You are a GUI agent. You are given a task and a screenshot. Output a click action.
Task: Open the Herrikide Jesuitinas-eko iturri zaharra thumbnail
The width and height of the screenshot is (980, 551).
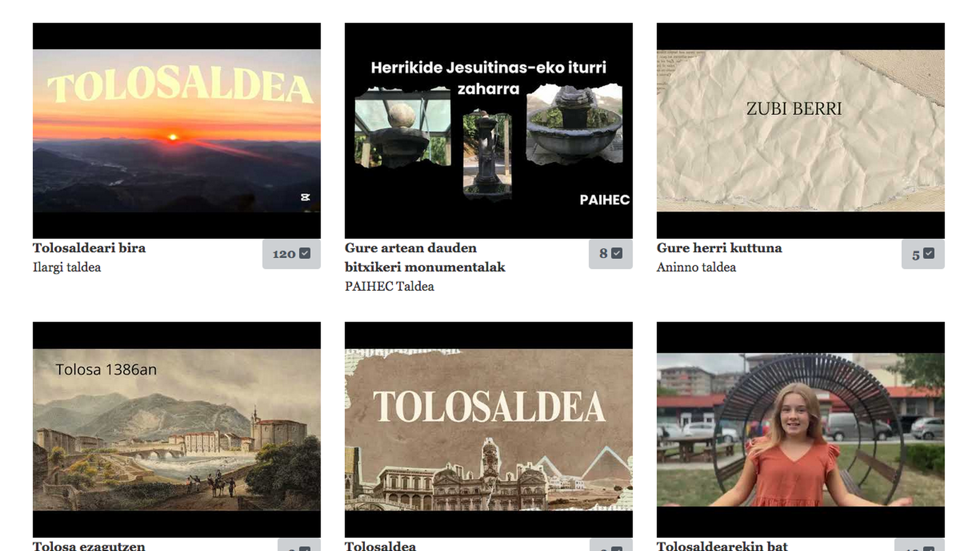tap(488, 131)
